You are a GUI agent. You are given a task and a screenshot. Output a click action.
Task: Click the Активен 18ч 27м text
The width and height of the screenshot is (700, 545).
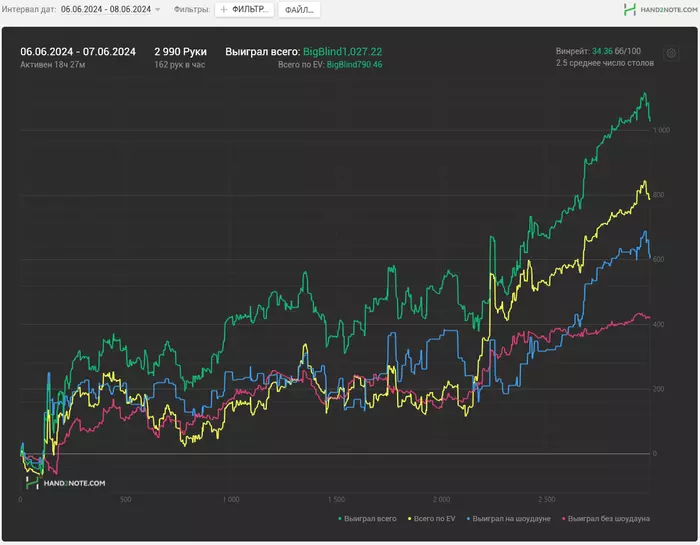(53, 65)
